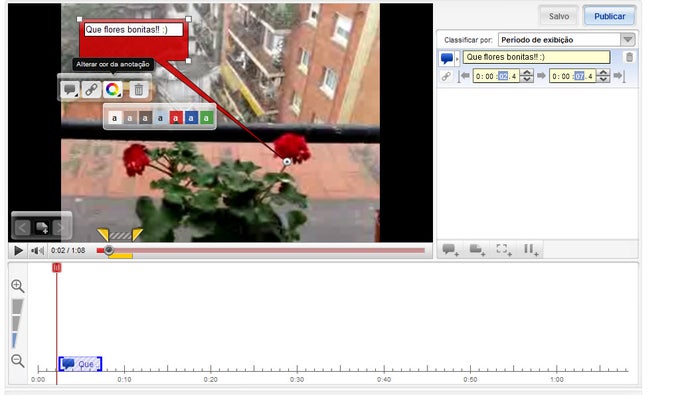Click the red playhead marker on timeline

56,268
